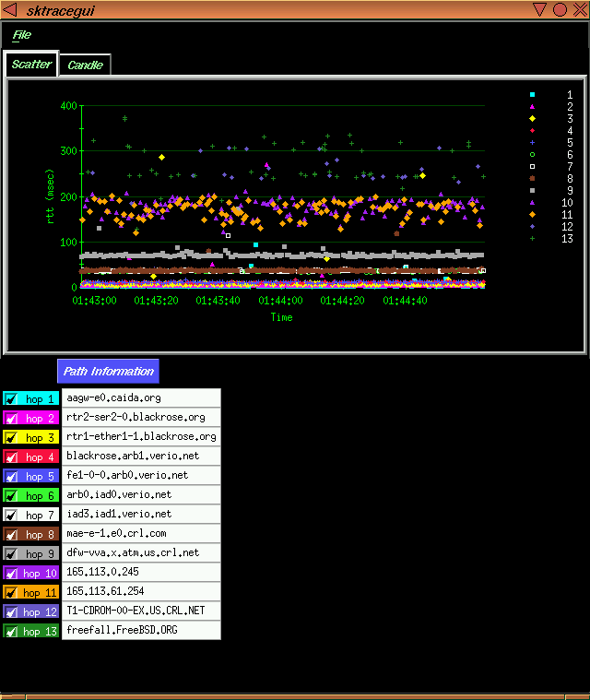Select the Scatter tab
The height and width of the screenshot is (700, 590).
(31, 65)
